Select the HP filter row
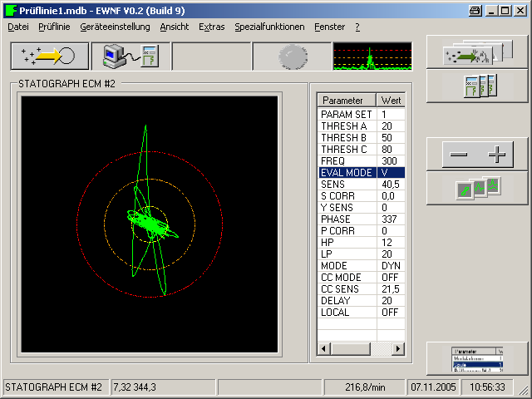The image size is (532, 399). click(x=362, y=242)
